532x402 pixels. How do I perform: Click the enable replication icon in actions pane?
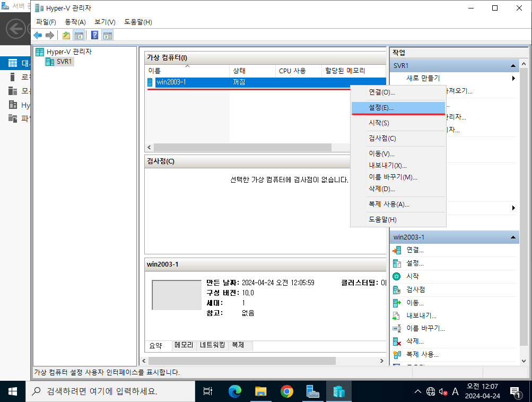(x=397, y=355)
